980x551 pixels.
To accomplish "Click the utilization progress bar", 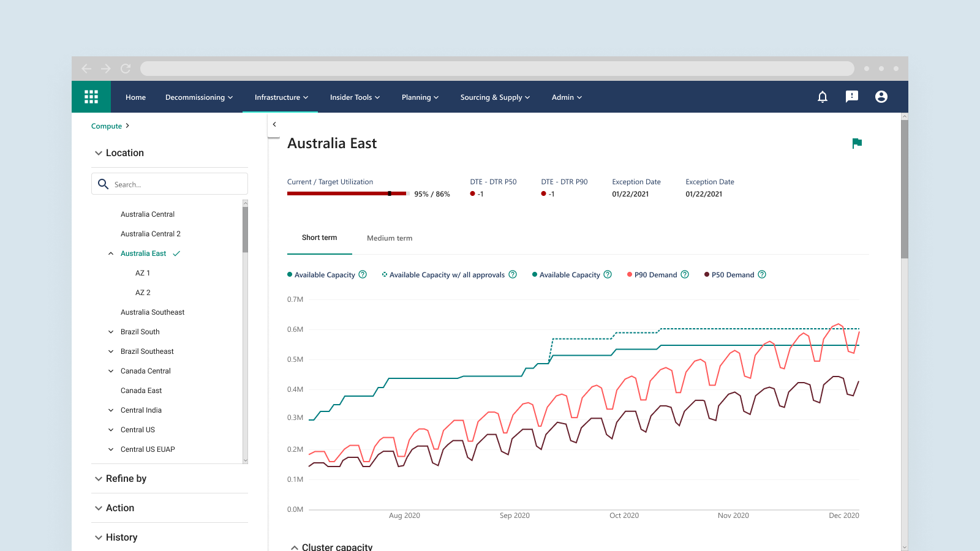I will [347, 193].
